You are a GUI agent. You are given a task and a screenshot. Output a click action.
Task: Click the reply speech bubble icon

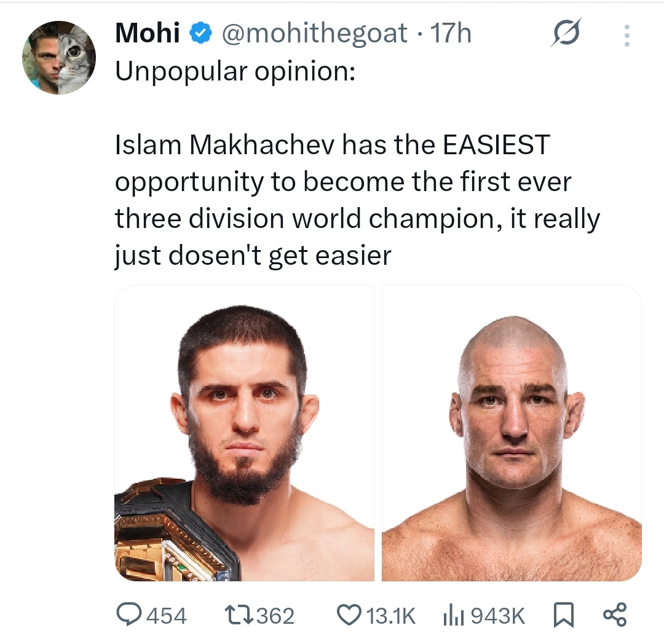click(128, 615)
